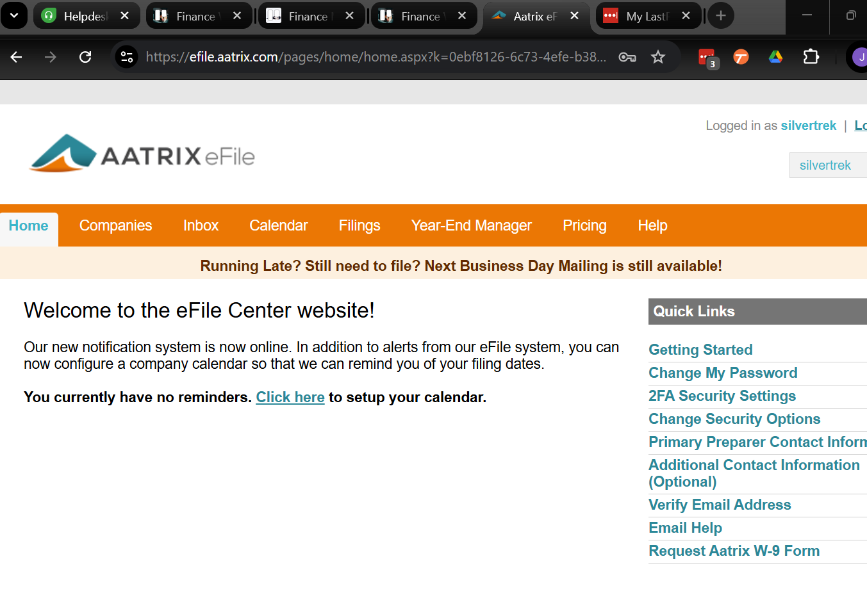Bookmark this page with the star icon
Viewport: 867px width, 616px height.
[658, 57]
